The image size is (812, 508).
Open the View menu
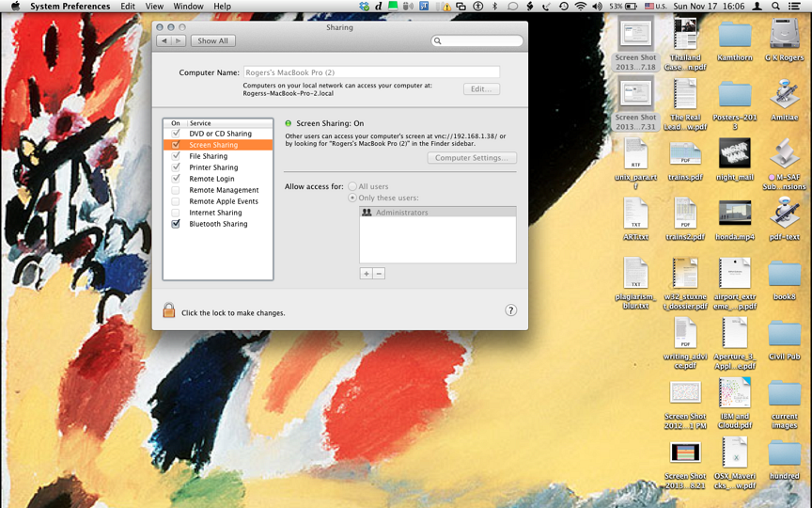click(x=154, y=7)
